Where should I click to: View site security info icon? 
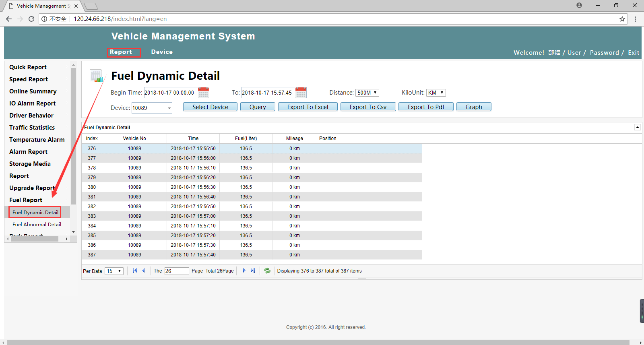pyautogui.click(x=44, y=19)
